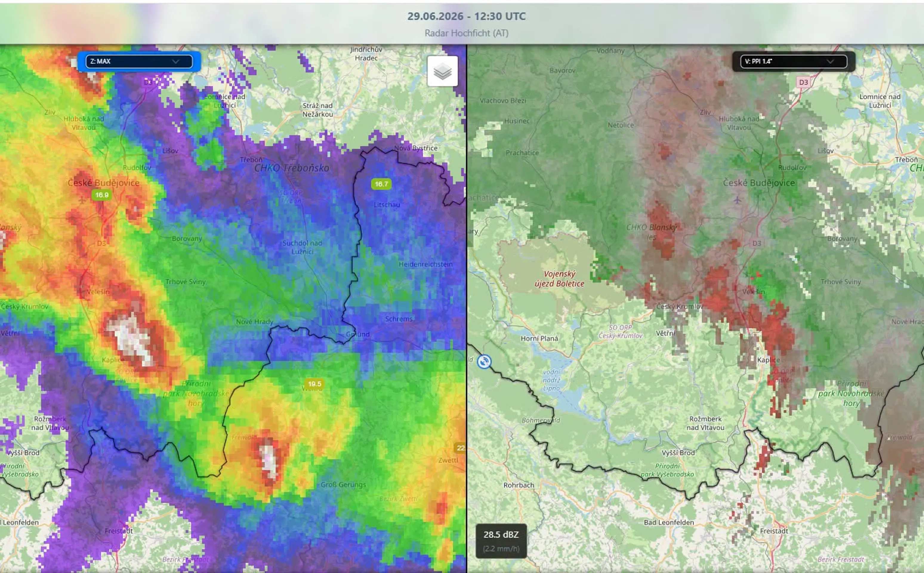The height and width of the screenshot is (573, 924).
Task: Click the 16.9 temperature station badge
Action: pyautogui.click(x=102, y=195)
